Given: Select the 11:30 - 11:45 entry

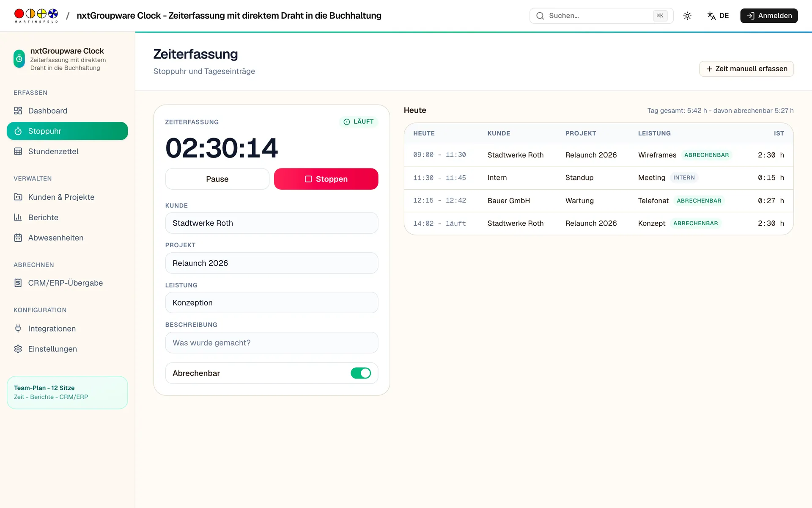Looking at the screenshot, I should [598, 178].
